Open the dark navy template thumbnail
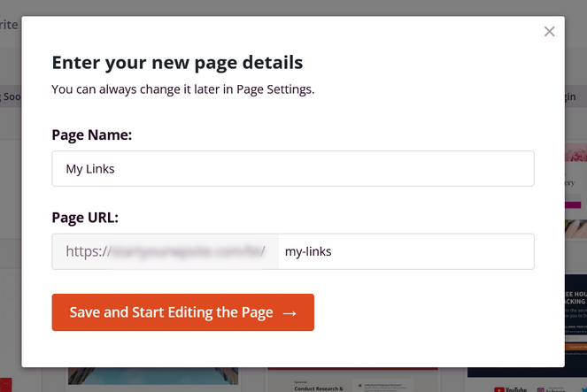Screen dimensions: 587x392 coord(575,326)
